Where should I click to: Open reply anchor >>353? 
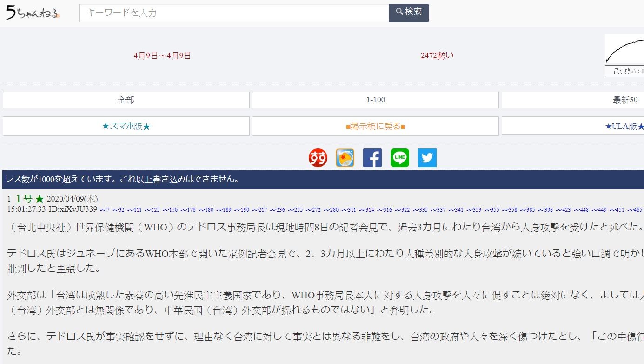pos(474,209)
